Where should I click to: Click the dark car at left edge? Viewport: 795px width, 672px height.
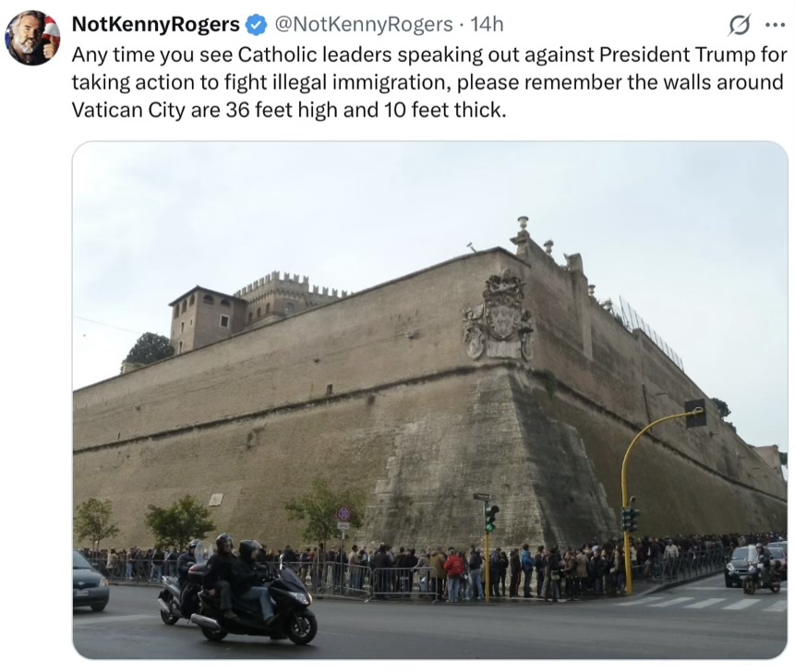click(x=90, y=581)
